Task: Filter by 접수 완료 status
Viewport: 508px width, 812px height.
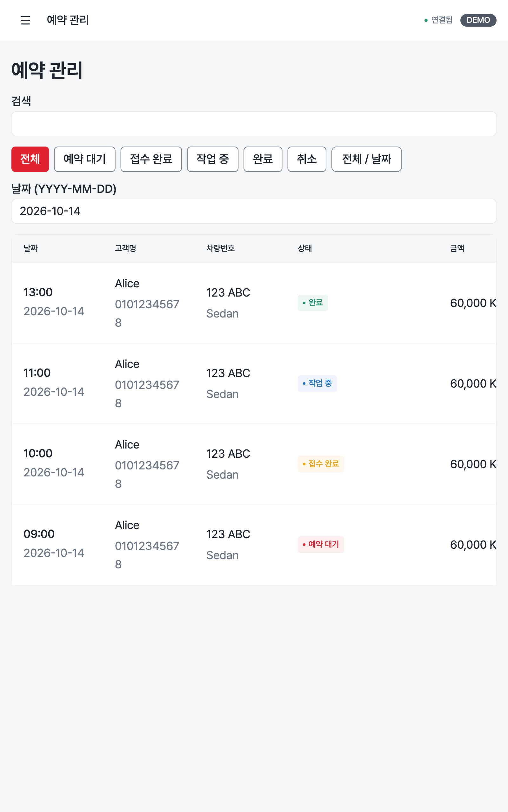Action: click(x=151, y=159)
